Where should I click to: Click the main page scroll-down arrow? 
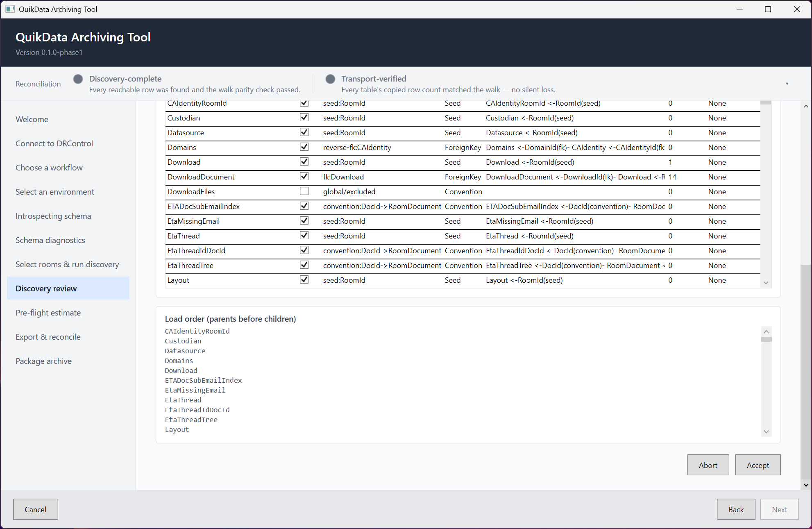coord(806,485)
